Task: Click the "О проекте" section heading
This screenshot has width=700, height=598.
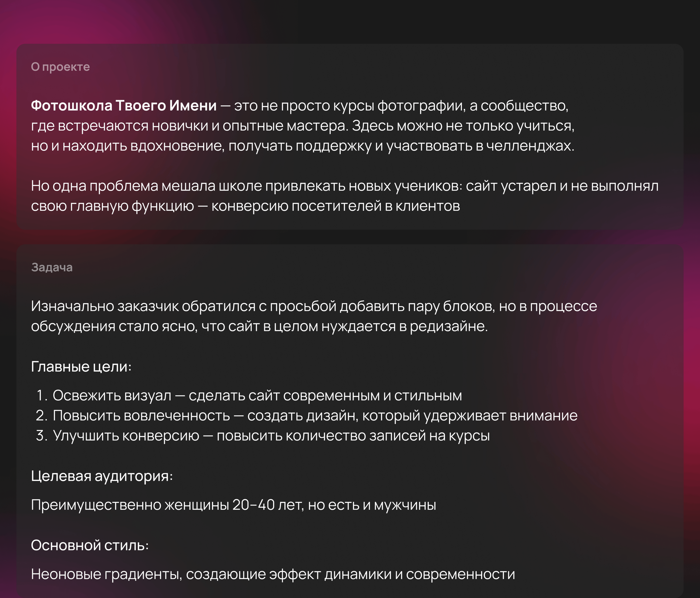Action: (60, 67)
